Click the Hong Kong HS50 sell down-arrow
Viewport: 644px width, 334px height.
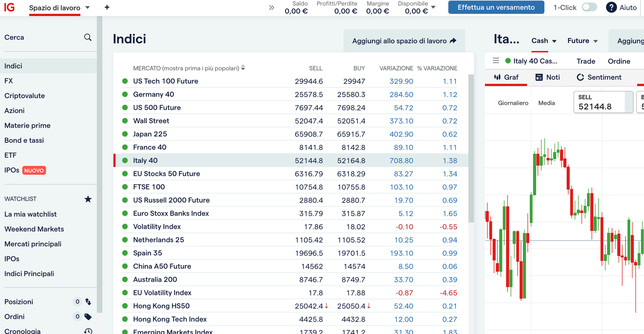tap(326, 306)
